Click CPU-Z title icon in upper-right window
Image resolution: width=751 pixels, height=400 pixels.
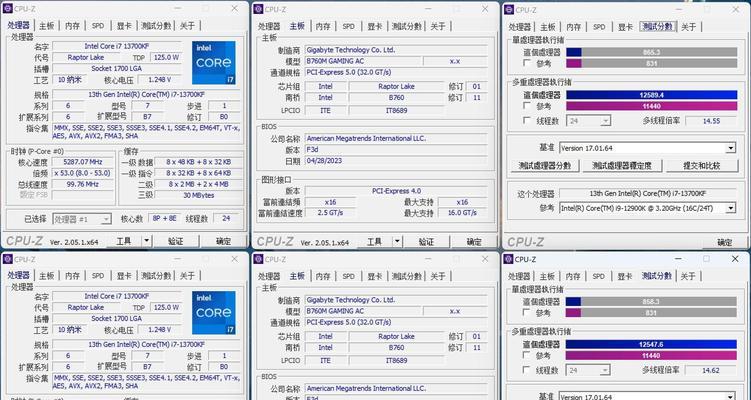(509, 10)
